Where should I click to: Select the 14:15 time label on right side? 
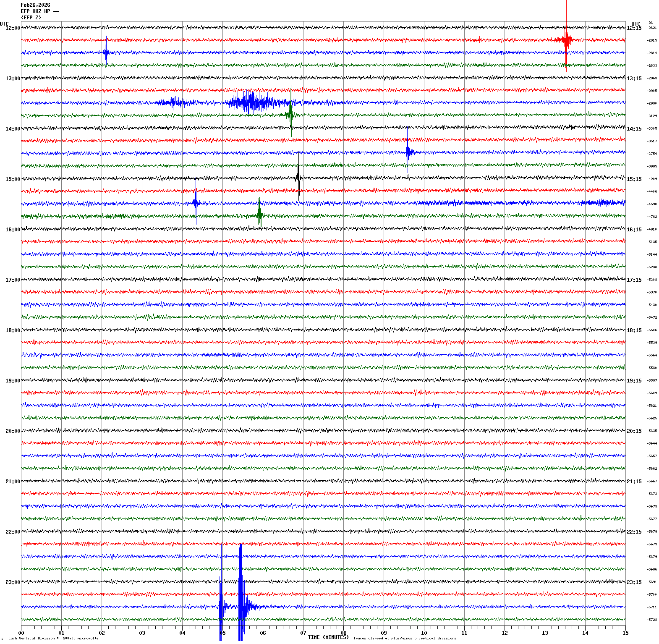[634, 129]
